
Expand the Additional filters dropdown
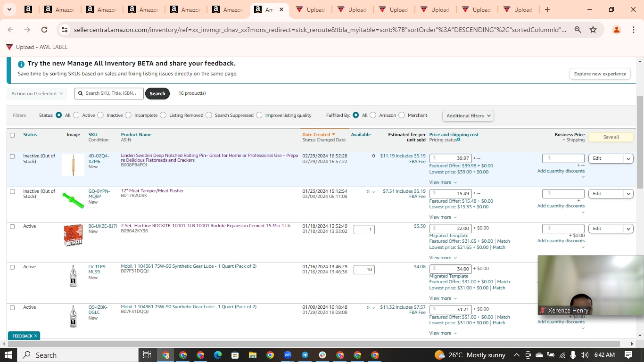pos(468,115)
